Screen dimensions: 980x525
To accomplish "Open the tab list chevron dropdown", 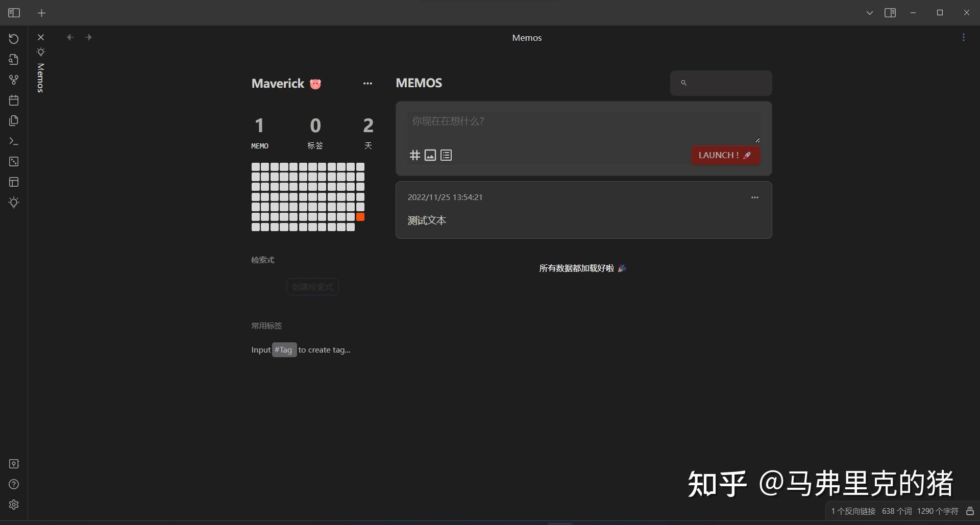I will tap(870, 13).
